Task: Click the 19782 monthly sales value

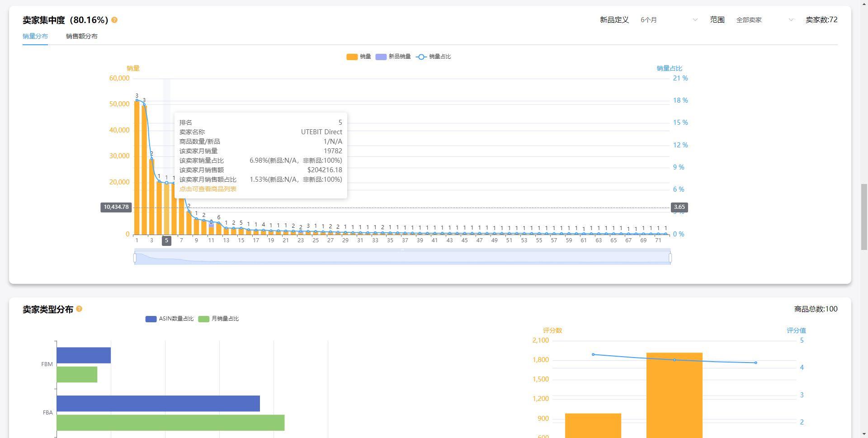Action: pyautogui.click(x=333, y=151)
